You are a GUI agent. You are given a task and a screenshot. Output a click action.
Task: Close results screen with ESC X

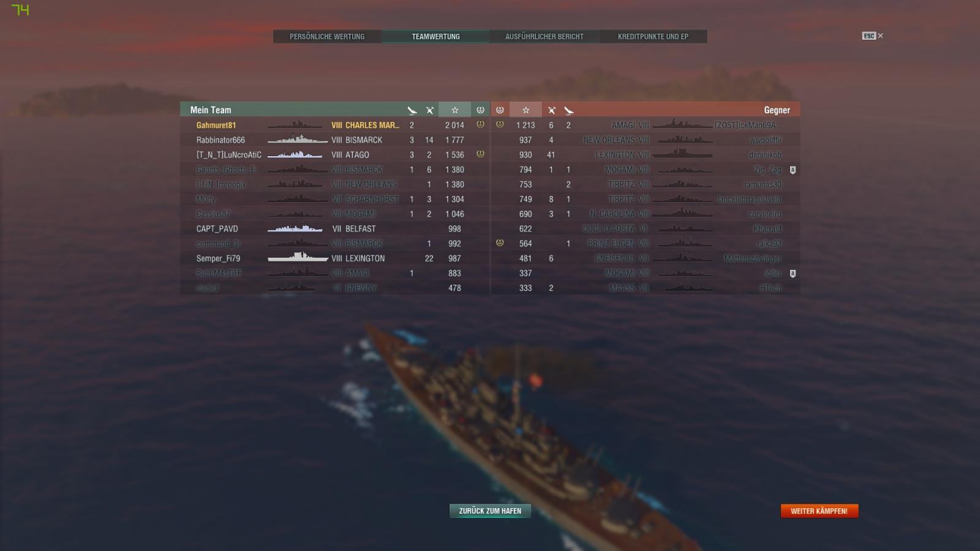873,36
